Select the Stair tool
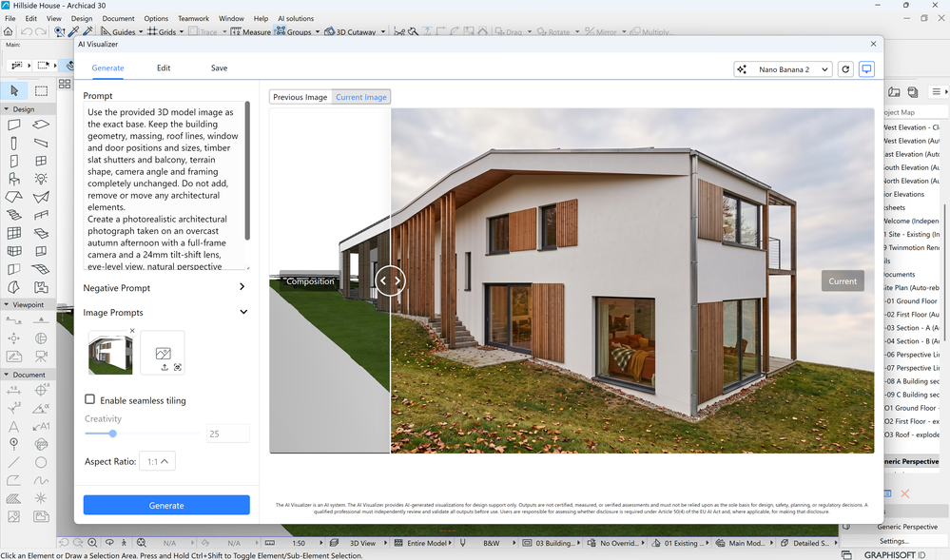Image resolution: width=950 pixels, height=560 pixels. (14, 215)
